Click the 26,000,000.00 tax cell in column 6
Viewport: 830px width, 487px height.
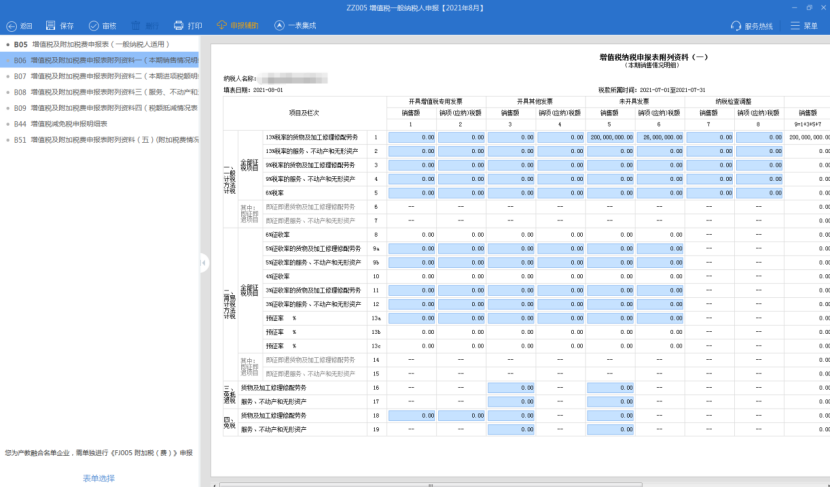click(660, 137)
